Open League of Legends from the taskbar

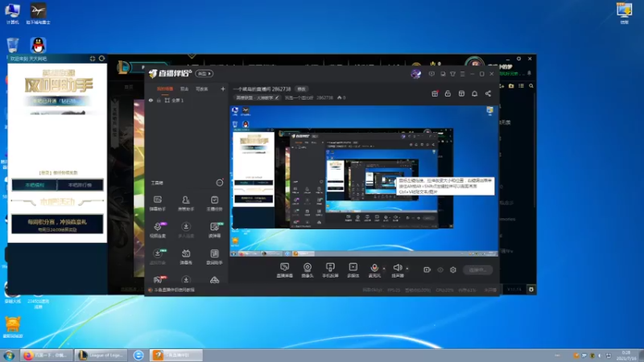[x=101, y=355]
